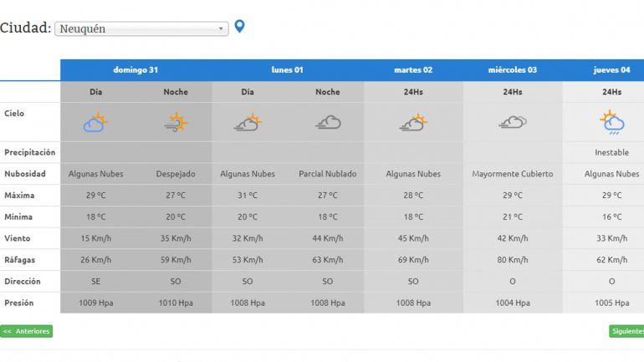Open the Ciudad dropdown showing Neuquén
644x362 pixels.
coord(141,28)
